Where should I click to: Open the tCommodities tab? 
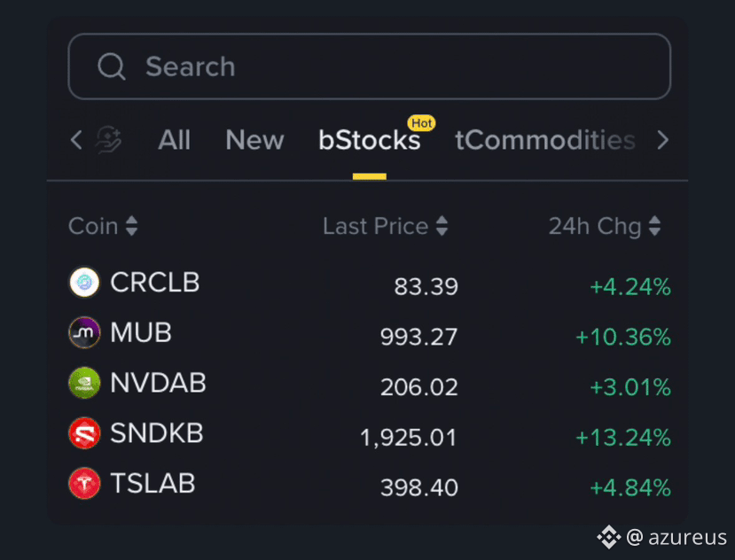pos(545,140)
